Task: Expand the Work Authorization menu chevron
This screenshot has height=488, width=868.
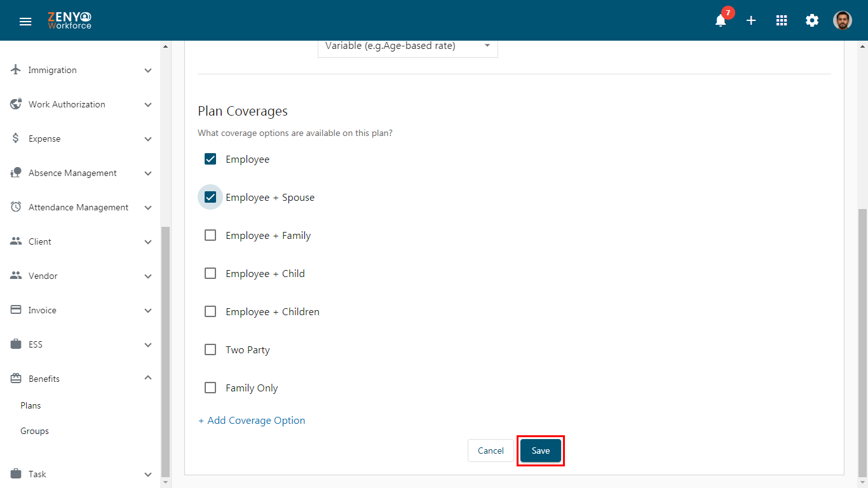Action: pos(148,105)
